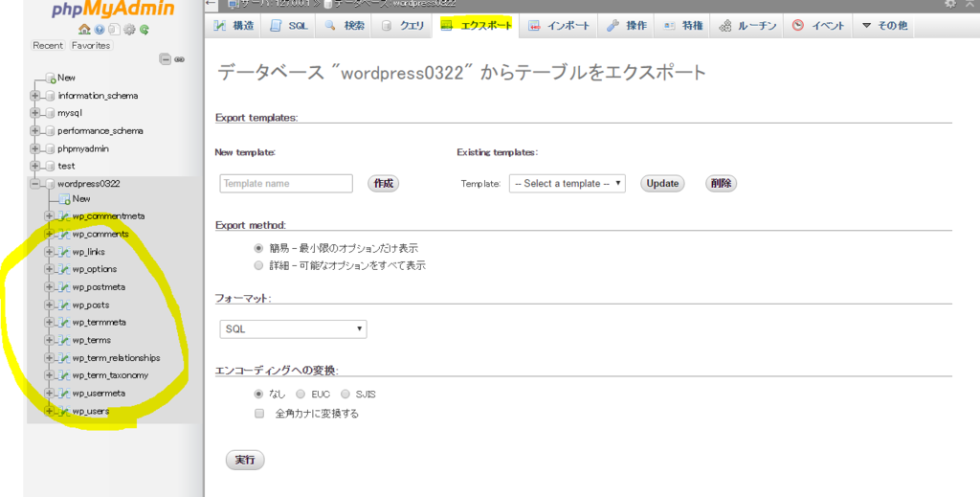The image size is (980, 497).
Task: Click wp_posts table icon
Action: point(63,305)
